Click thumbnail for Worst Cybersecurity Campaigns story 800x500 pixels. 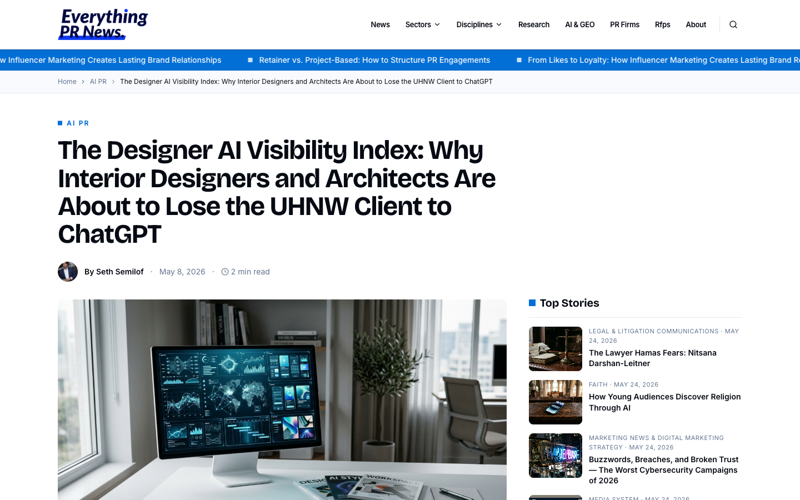[x=555, y=456]
